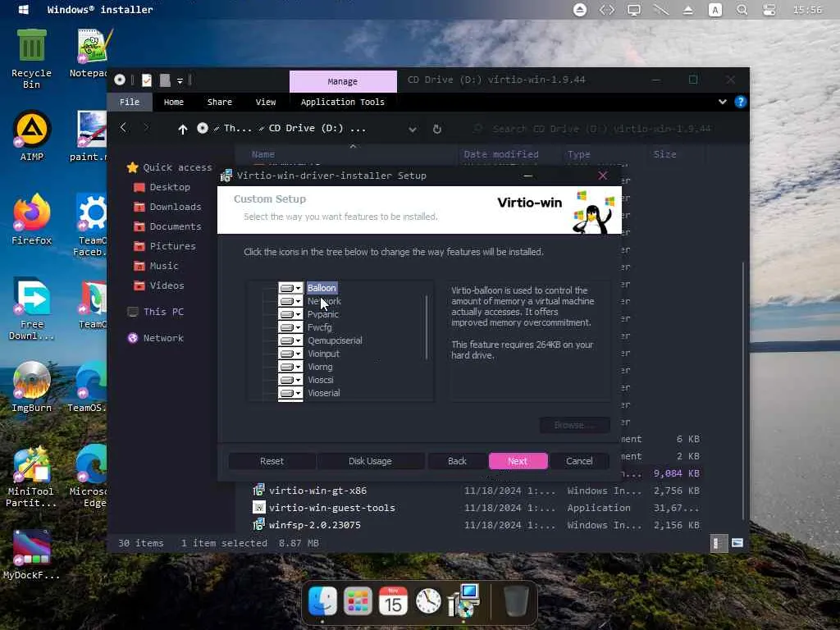Go Back in the Virtio setup

pos(457,461)
